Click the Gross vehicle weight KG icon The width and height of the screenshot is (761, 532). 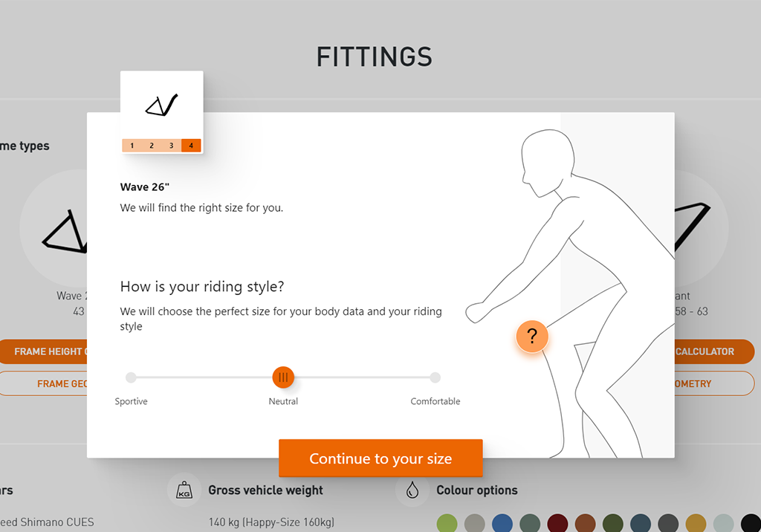click(x=184, y=490)
